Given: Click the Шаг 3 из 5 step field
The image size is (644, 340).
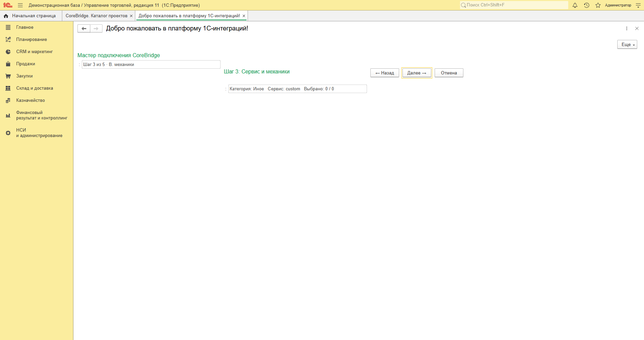Looking at the screenshot, I should [151, 65].
